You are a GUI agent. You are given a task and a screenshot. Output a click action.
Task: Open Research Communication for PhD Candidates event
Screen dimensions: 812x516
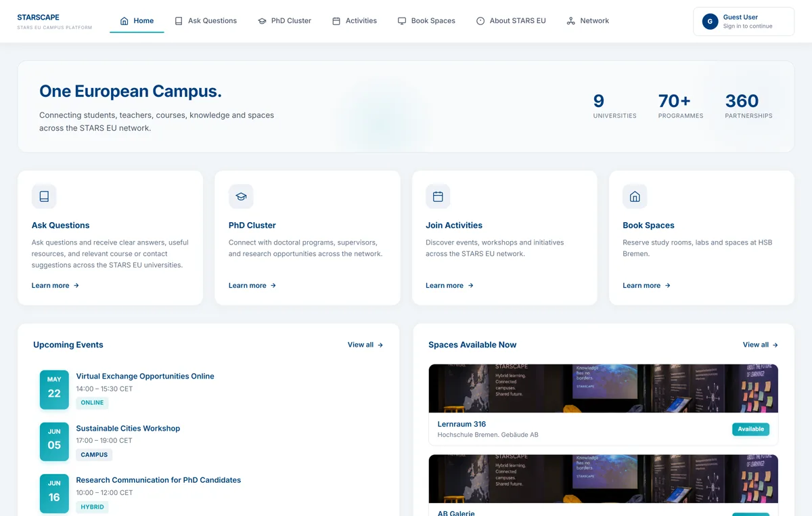point(158,480)
